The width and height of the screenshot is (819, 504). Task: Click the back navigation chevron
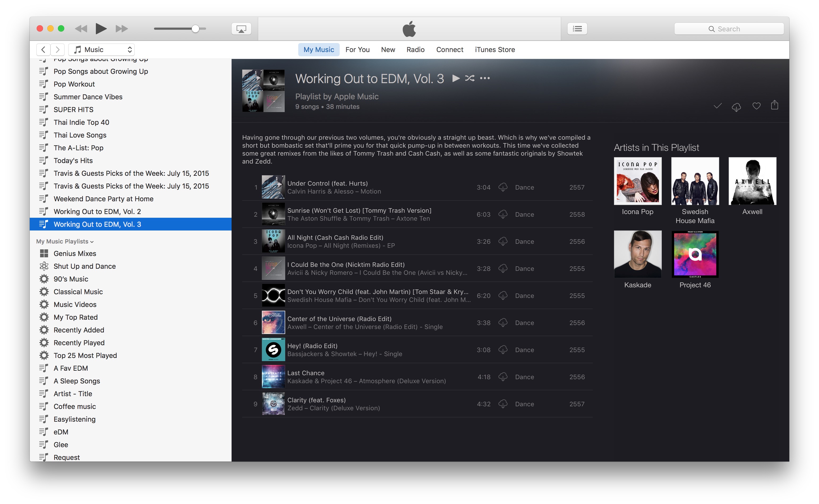click(43, 49)
